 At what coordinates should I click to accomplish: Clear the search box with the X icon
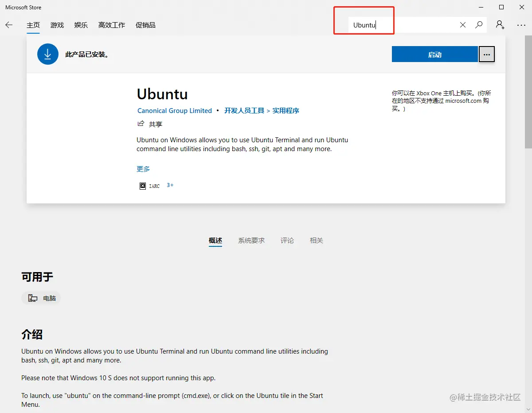point(463,25)
